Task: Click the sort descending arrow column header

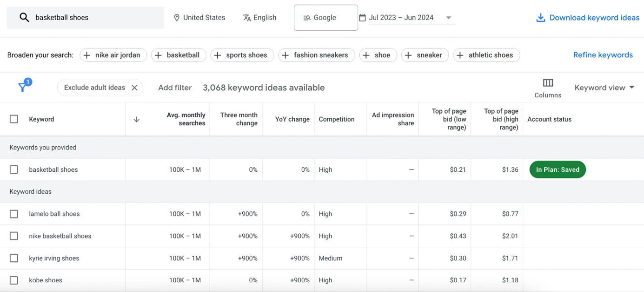Action: pyautogui.click(x=136, y=119)
